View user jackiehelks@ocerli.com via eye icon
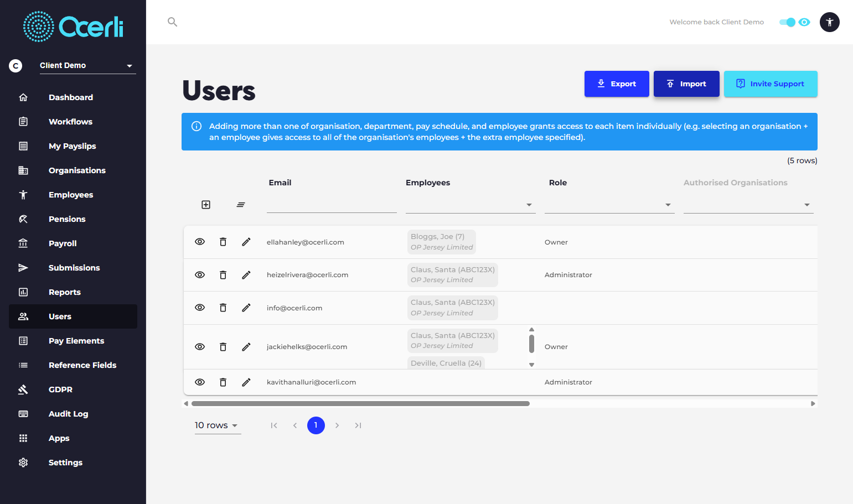Viewport: 853px width, 504px height. [x=200, y=347]
